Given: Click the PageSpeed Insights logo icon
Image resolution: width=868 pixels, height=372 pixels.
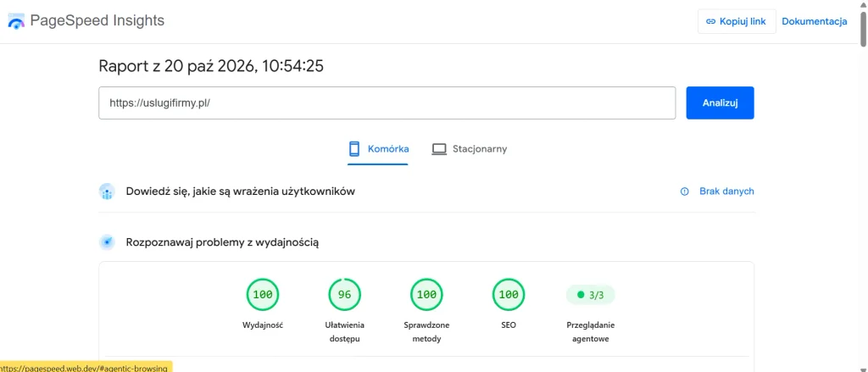Looking at the screenshot, I should pos(16,21).
